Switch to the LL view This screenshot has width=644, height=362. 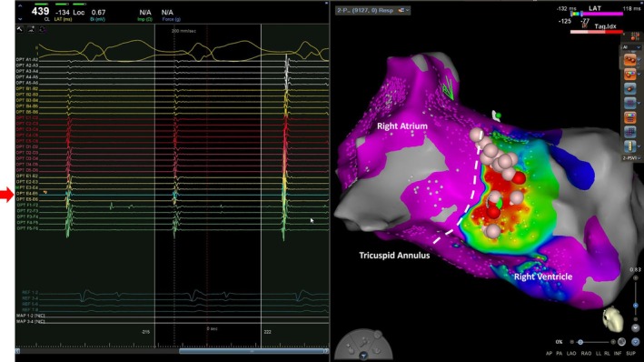click(599, 354)
